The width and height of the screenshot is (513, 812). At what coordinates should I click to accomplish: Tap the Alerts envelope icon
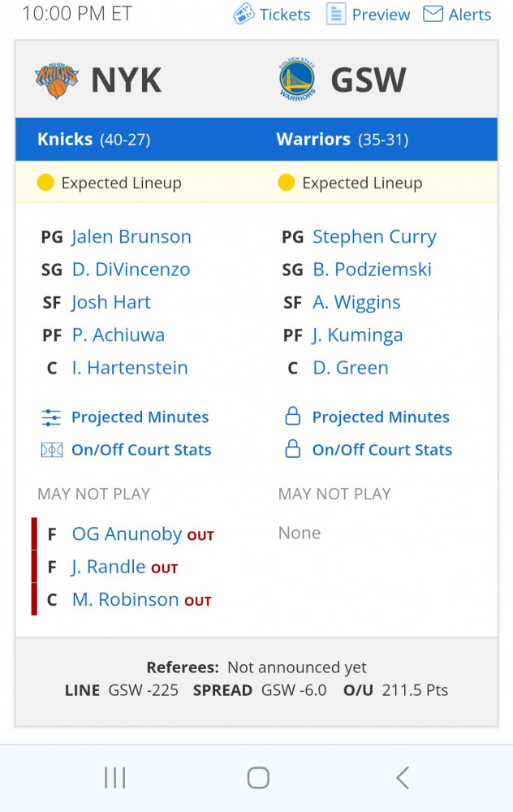click(433, 14)
